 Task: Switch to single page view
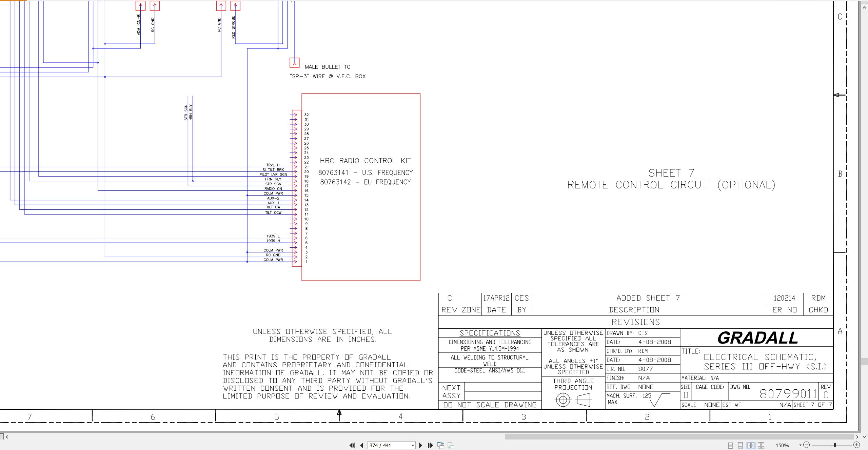[x=730, y=445]
